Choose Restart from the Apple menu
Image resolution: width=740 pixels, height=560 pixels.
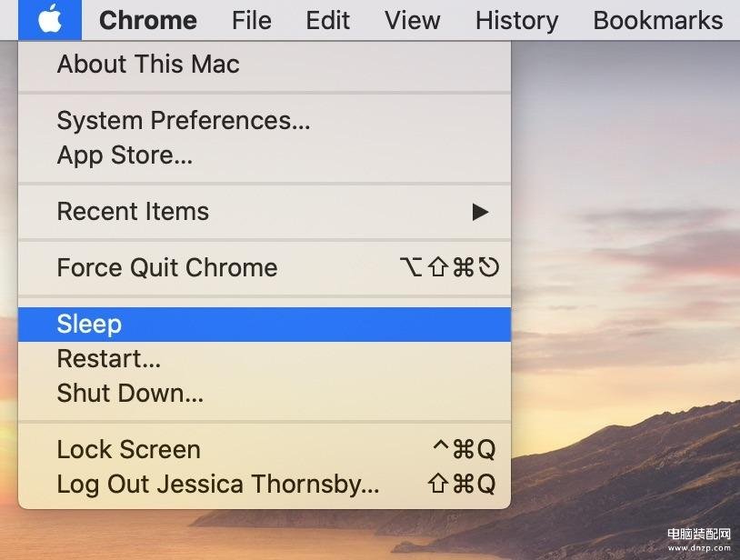265,358
